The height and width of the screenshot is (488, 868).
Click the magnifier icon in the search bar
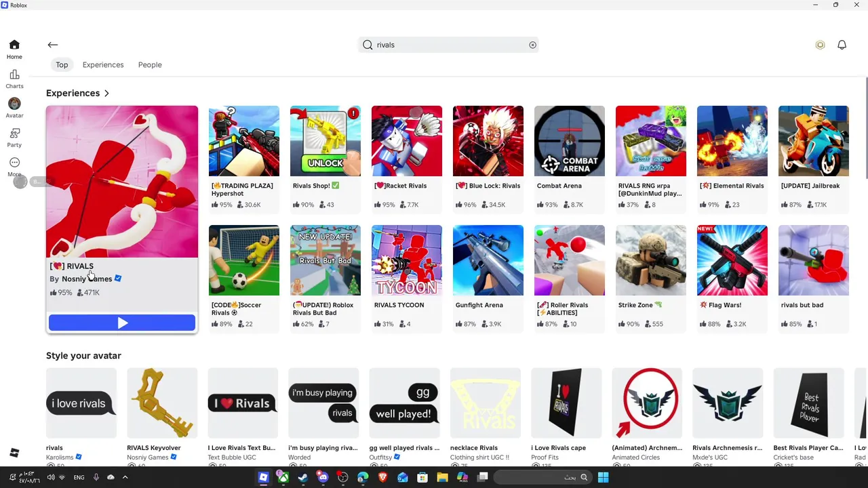point(368,45)
